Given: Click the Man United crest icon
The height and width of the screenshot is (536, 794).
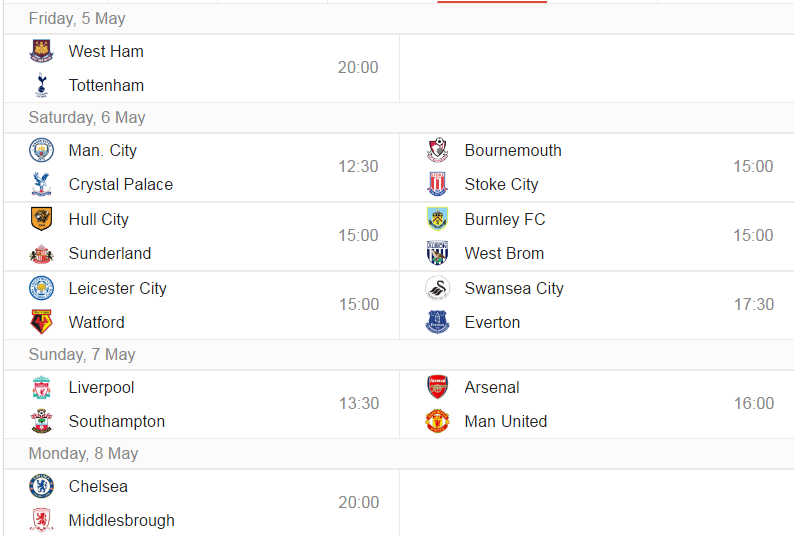Looking at the screenshot, I should tap(438, 421).
